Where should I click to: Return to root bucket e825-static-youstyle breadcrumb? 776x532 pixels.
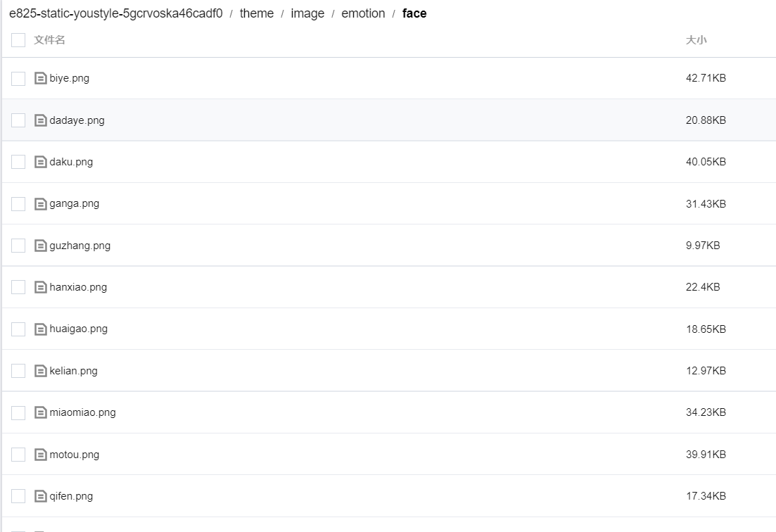tap(115, 13)
